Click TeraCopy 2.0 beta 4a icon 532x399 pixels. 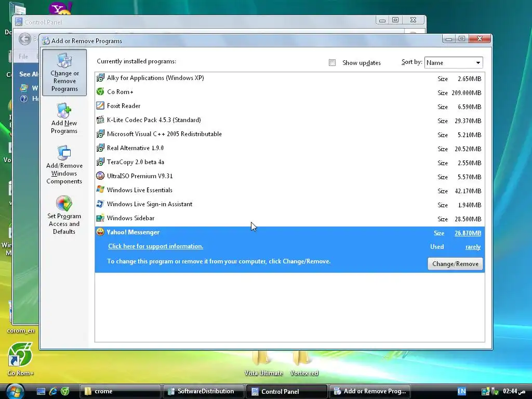pos(100,162)
